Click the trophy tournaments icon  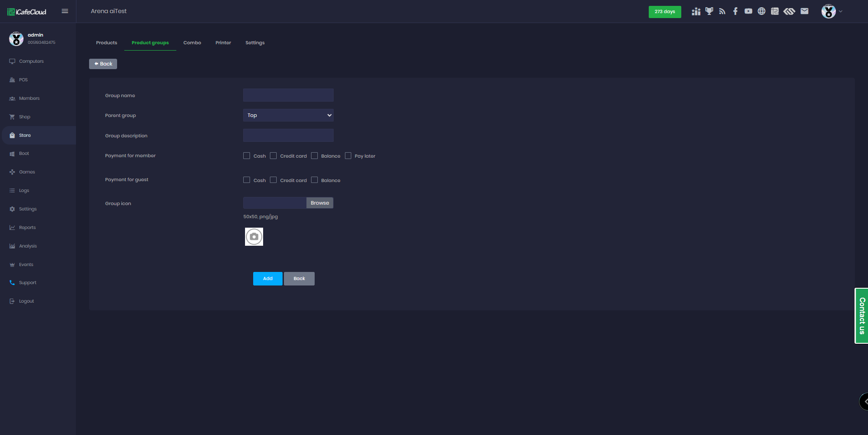click(x=708, y=11)
